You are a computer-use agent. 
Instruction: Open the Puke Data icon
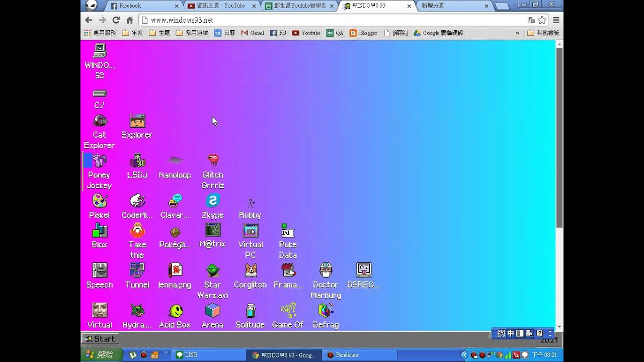pos(288,231)
